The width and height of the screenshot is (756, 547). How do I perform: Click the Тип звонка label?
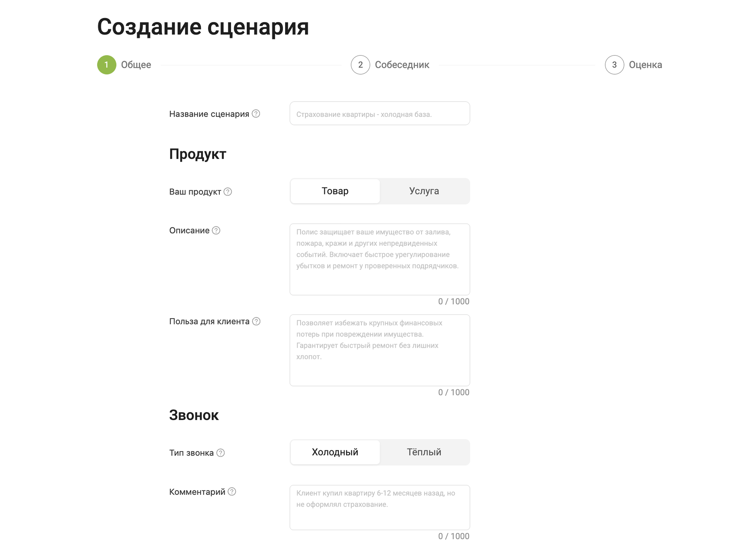point(191,453)
